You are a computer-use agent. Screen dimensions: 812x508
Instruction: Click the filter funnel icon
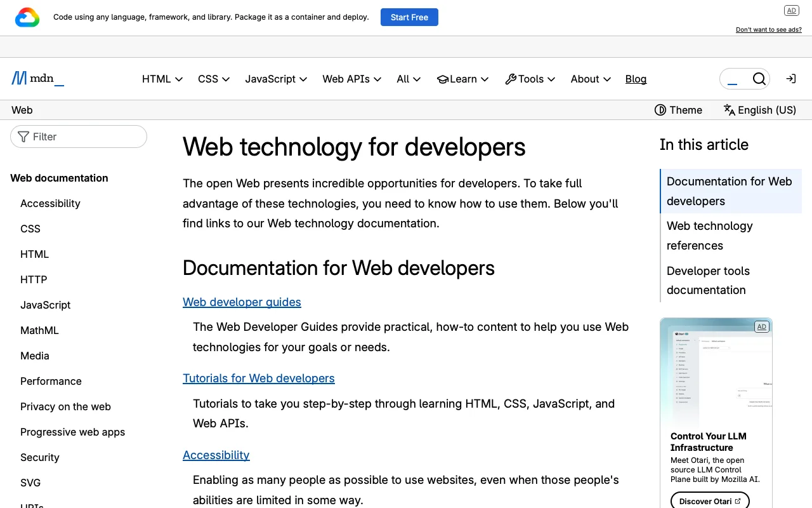tap(23, 137)
